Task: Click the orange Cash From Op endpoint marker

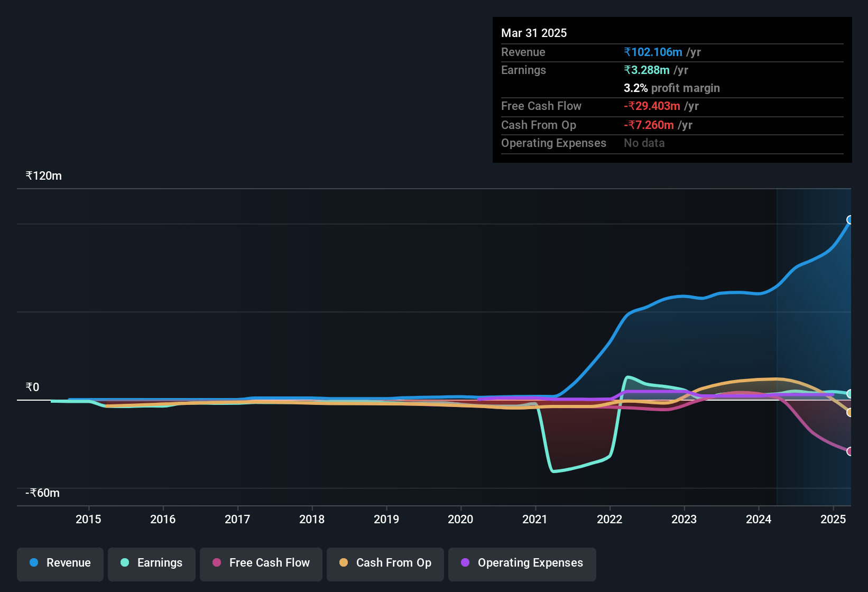Action: tap(849, 412)
